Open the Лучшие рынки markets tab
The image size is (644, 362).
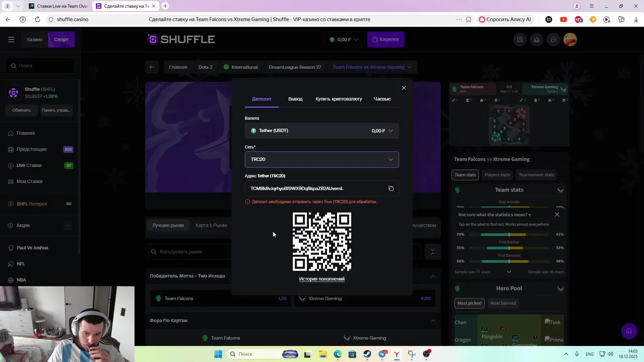click(x=168, y=225)
